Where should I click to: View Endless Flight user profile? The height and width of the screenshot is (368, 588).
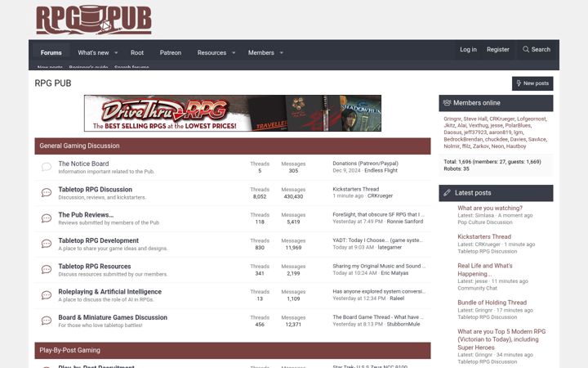click(x=381, y=170)
